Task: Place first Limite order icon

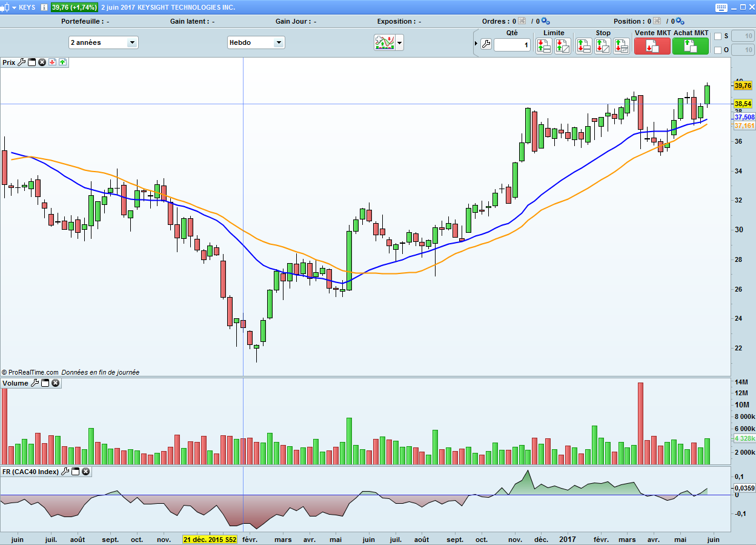Action: (x=544, y=46)
